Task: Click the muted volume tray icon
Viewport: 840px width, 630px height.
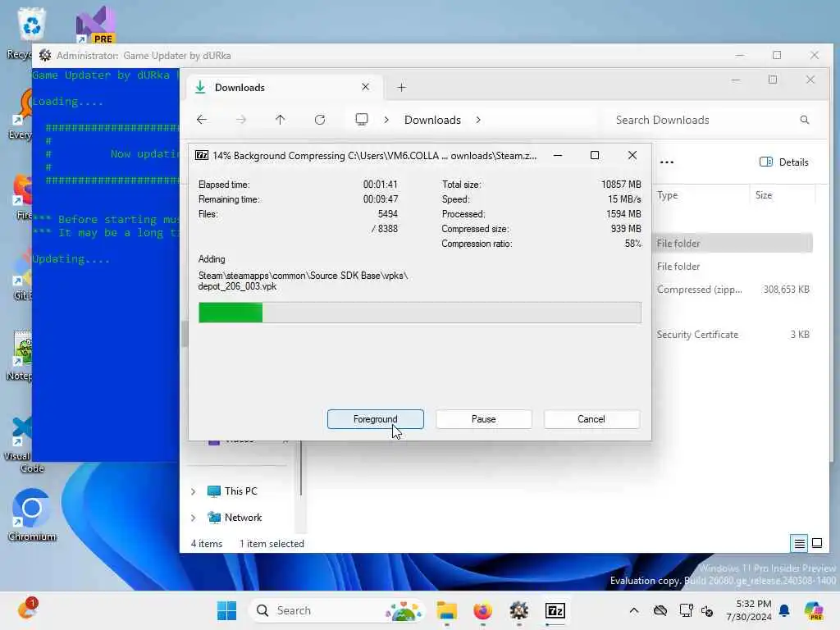Action: pyautogui.click(x=707, y=610)
